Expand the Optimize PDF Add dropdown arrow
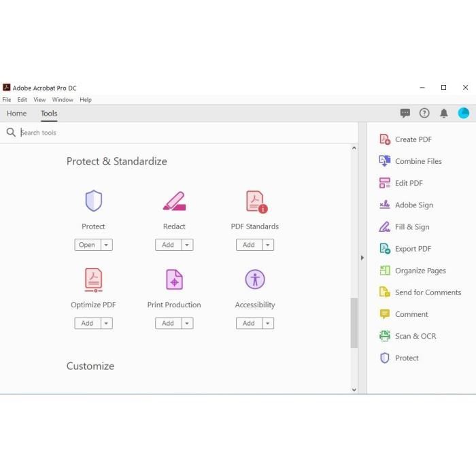 [106, 323]
